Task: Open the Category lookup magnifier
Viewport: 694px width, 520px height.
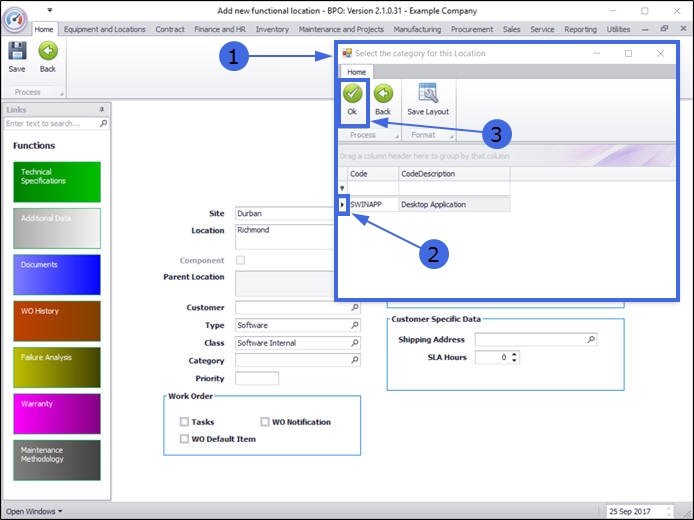Action: pyautogui.click(x=355, y=360)
